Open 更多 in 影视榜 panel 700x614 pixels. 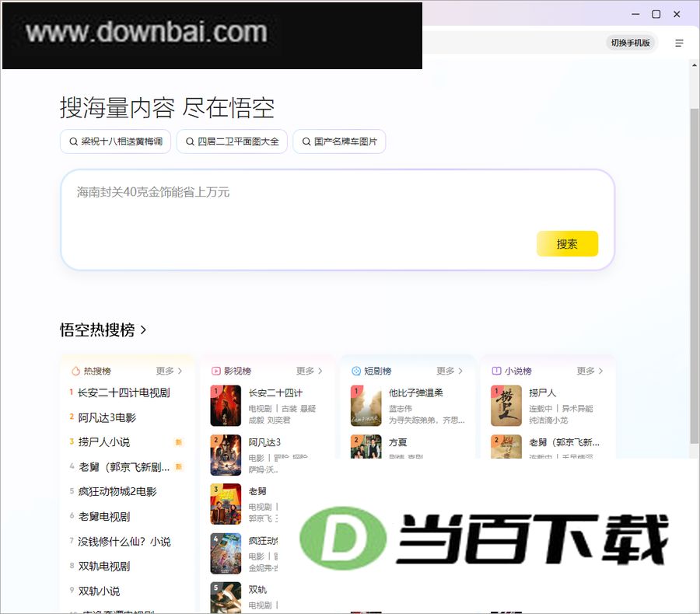click(310, 371)
